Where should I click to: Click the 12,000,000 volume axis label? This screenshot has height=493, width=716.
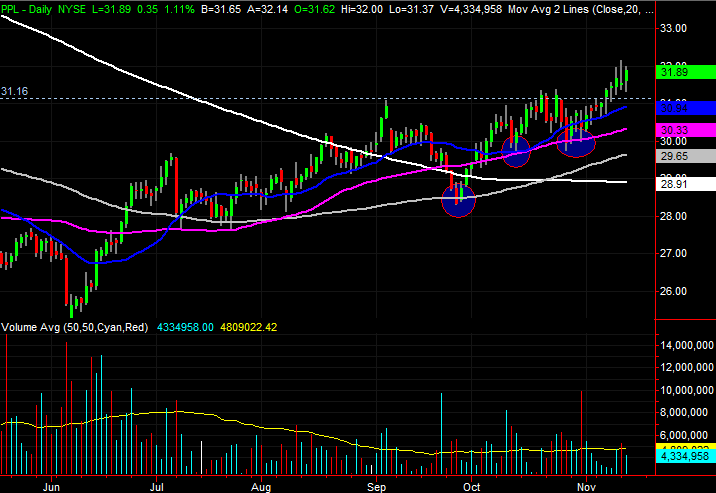686,367
